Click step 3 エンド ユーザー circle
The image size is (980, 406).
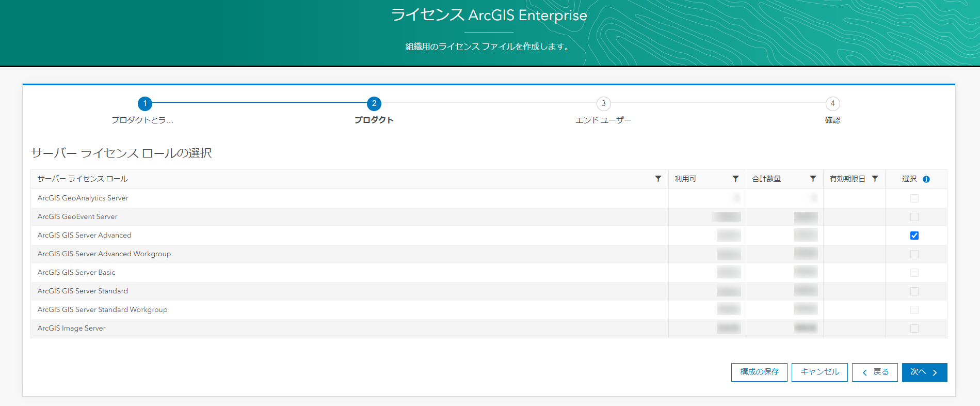click(603, 103)
